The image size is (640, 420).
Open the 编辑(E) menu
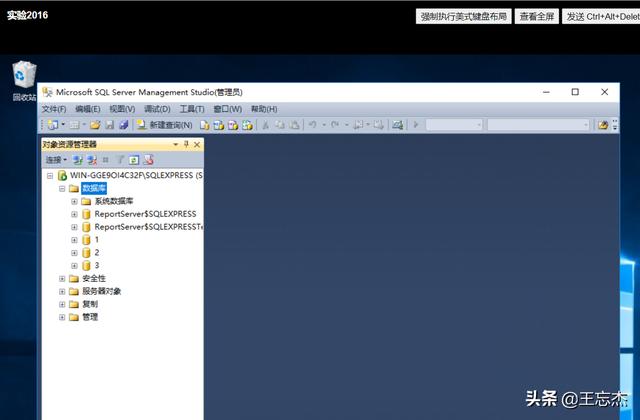point(88,109)
